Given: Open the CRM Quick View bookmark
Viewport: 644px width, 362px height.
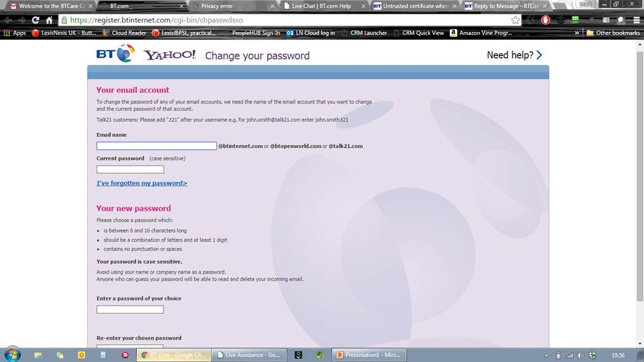Looking at the screenshot, I should click(418, 33).
